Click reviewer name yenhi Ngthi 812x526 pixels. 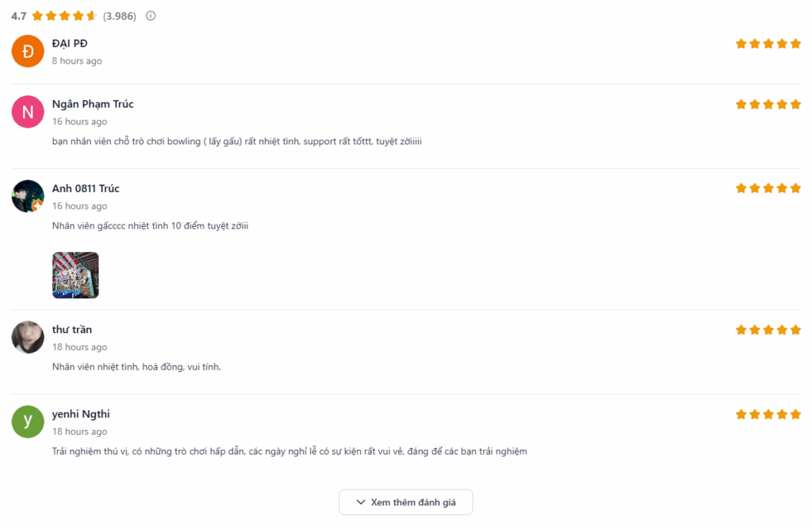(81, 414)
